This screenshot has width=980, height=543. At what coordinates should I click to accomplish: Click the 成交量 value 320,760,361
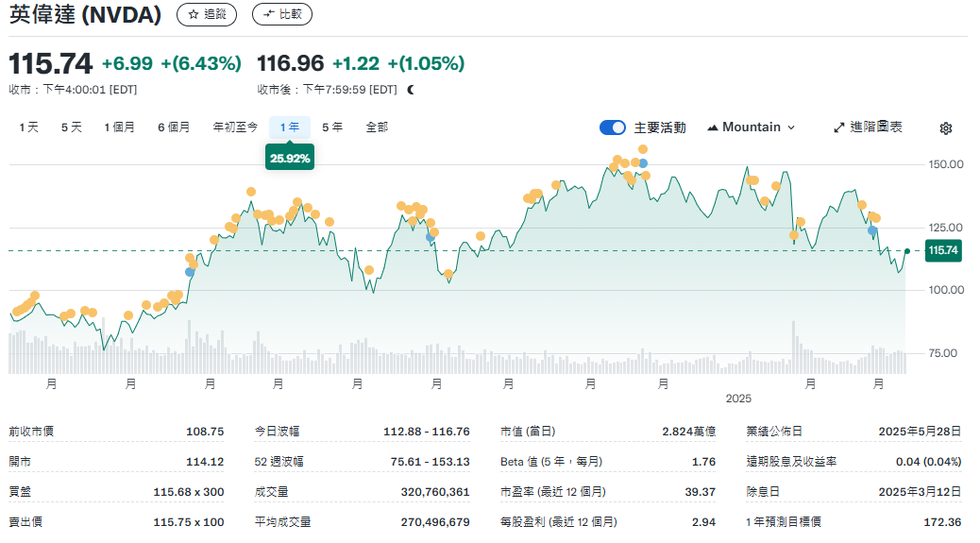point(435,492)
